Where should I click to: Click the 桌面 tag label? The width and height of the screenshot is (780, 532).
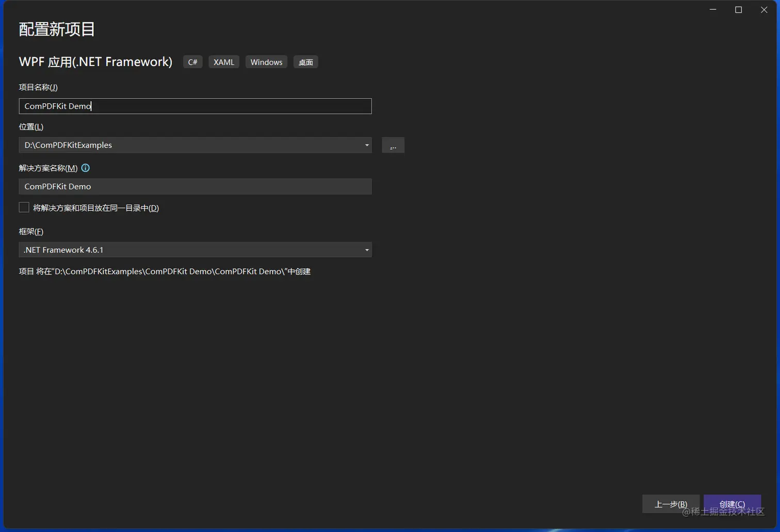click(x=306, y=62)
